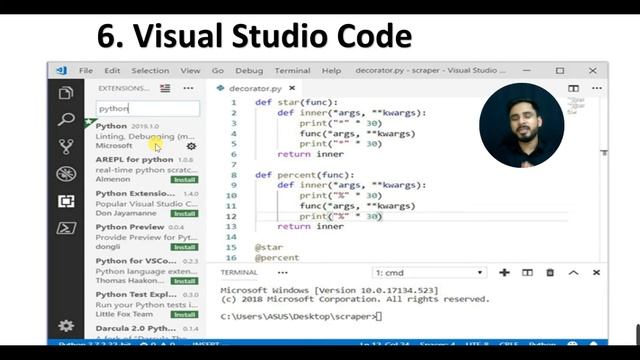The width and height of the screenshot is (640, 360).
Task: Select the Darcula 2.0 Python extension entry
Action: point(145,332)
